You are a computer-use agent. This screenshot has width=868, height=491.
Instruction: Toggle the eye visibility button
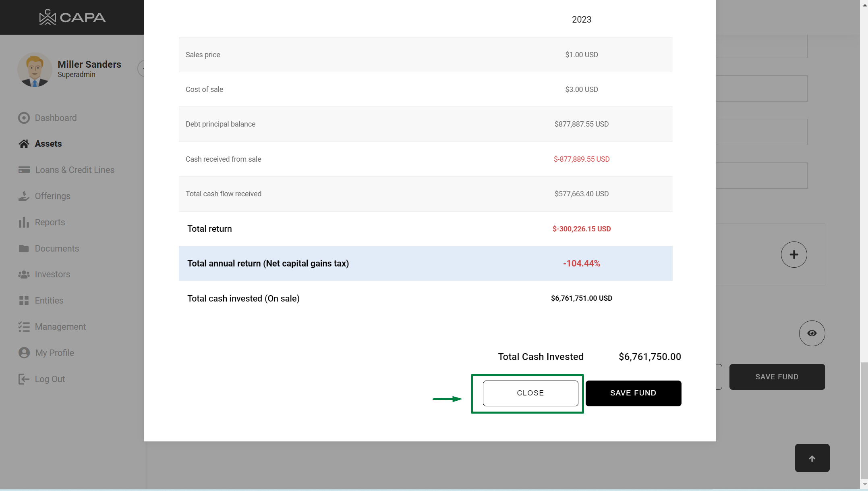click(812, 333)
